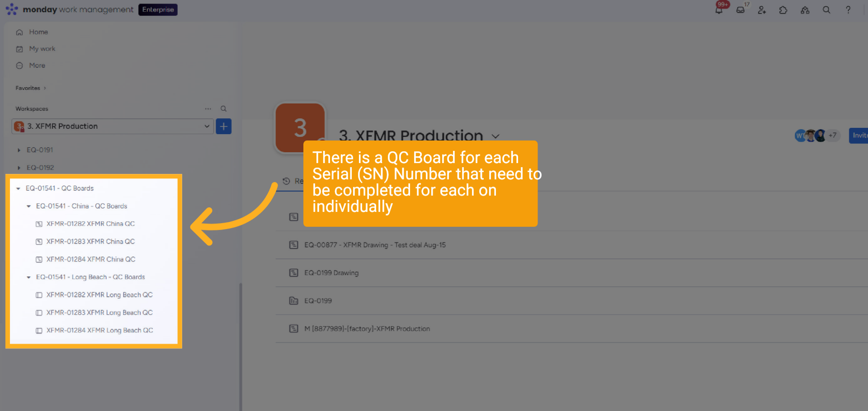The height and width of the screenshot is (411, 868).
Task: Open the 3. XFMR Production workspace selector
Action: point(113,126)
